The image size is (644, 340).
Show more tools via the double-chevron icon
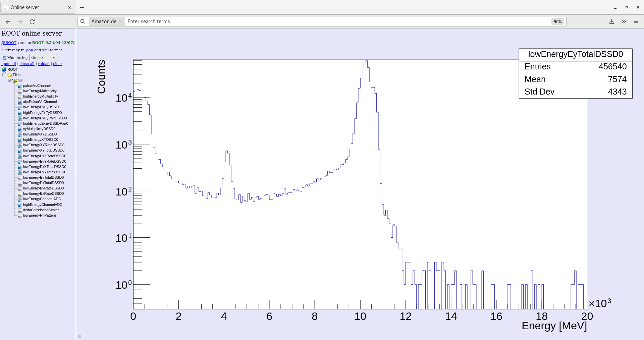[x=624, y=21]
